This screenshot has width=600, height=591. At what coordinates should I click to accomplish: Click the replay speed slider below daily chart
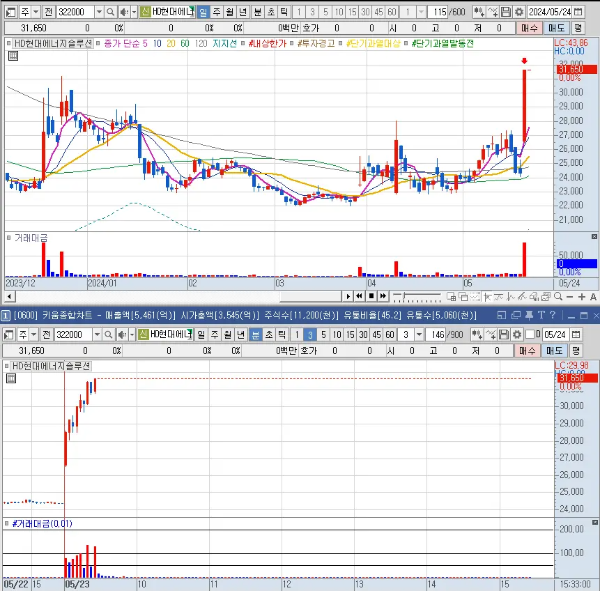417,296
